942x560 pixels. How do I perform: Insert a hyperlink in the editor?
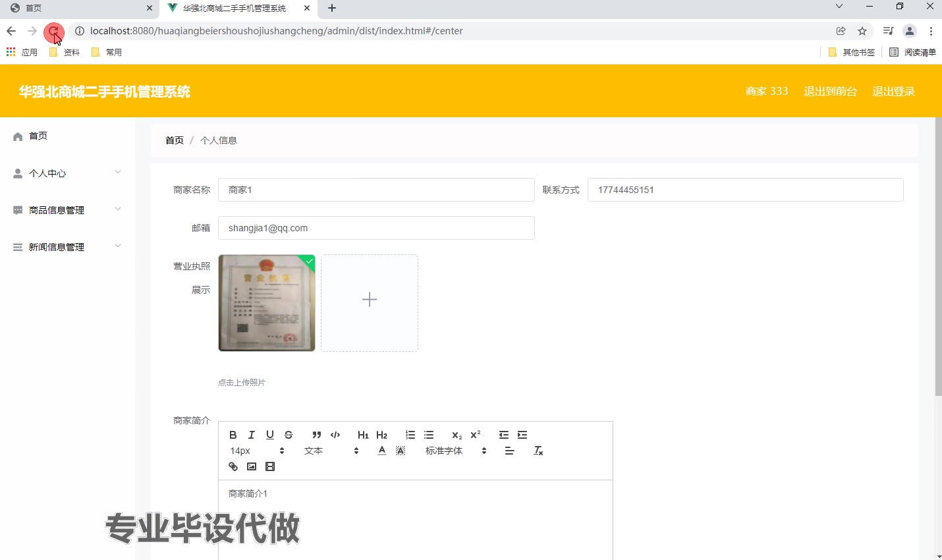tap(233, 466)
